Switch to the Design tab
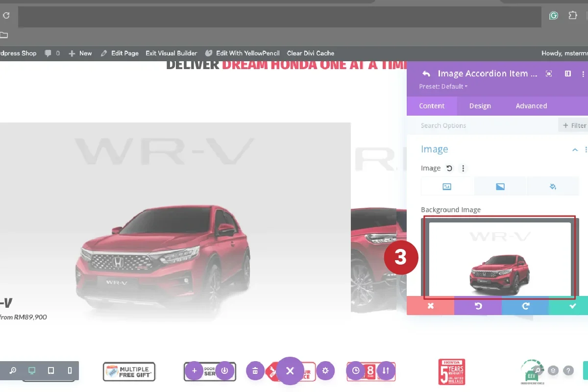 [x=480, y=106]
